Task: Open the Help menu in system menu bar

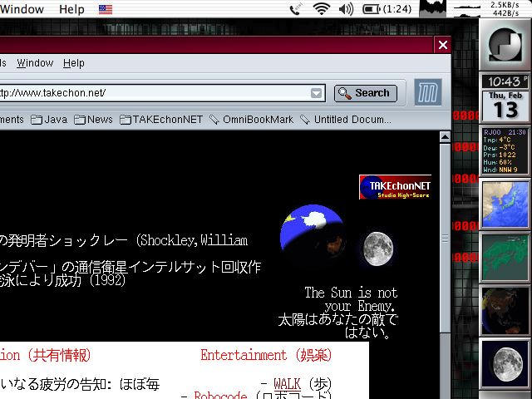Action: point(71,9)
